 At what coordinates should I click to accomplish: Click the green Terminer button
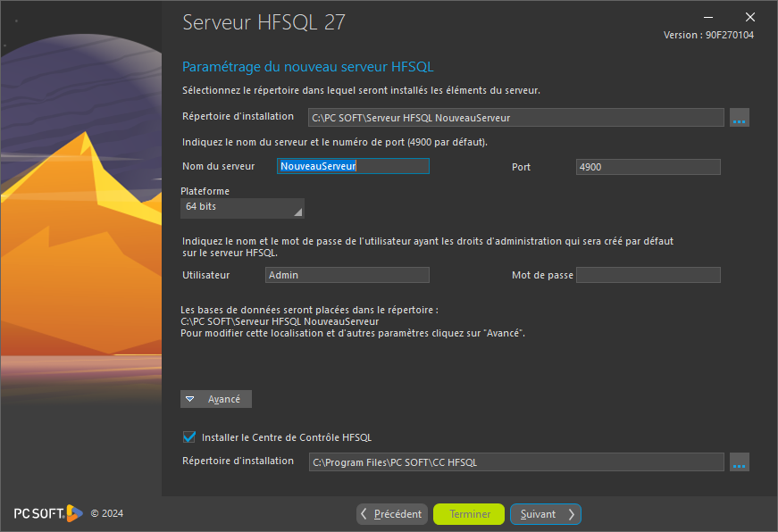coord(469,514)
